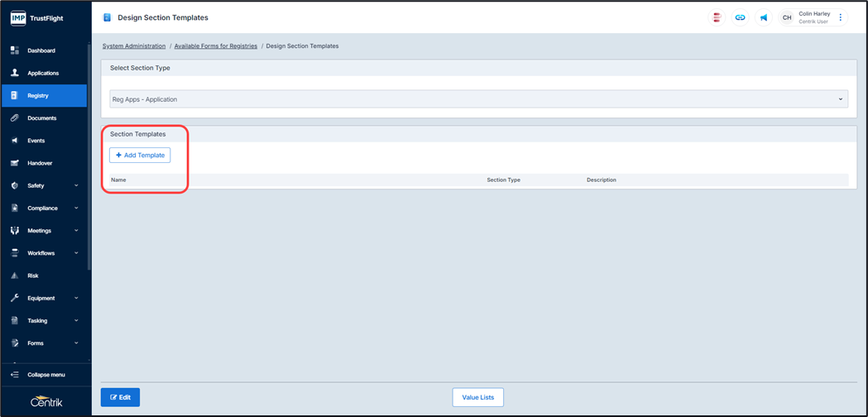Click the Documents paperclip icon
Image resolution: width=868 pixels, height=417 pixels.
click(x=15, y=118)
